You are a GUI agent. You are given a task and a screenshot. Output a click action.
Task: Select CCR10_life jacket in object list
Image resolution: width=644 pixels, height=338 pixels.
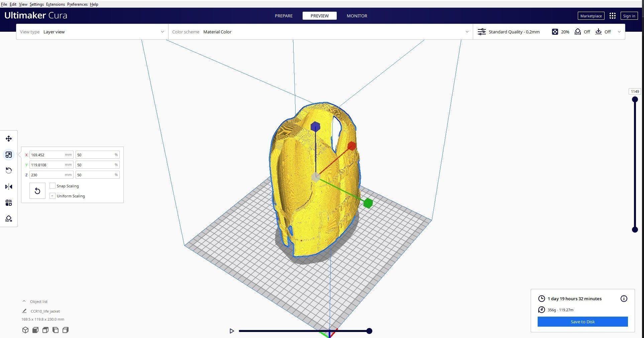[x=45, y=311]
